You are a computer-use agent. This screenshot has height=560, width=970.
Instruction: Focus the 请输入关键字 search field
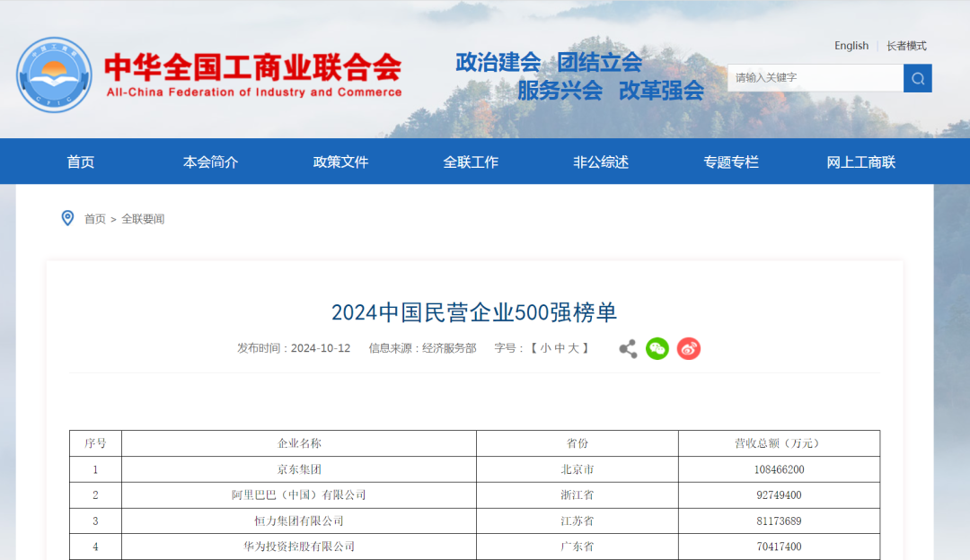[816, 78]
